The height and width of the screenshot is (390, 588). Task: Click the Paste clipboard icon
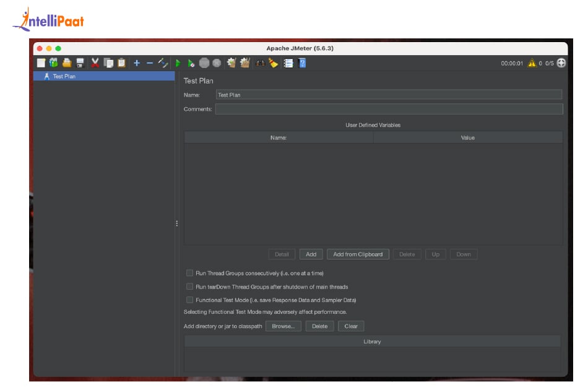(121, 63)
